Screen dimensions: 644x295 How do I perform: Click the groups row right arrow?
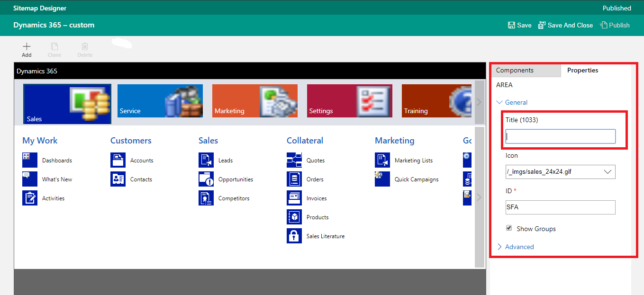[479, 197]
